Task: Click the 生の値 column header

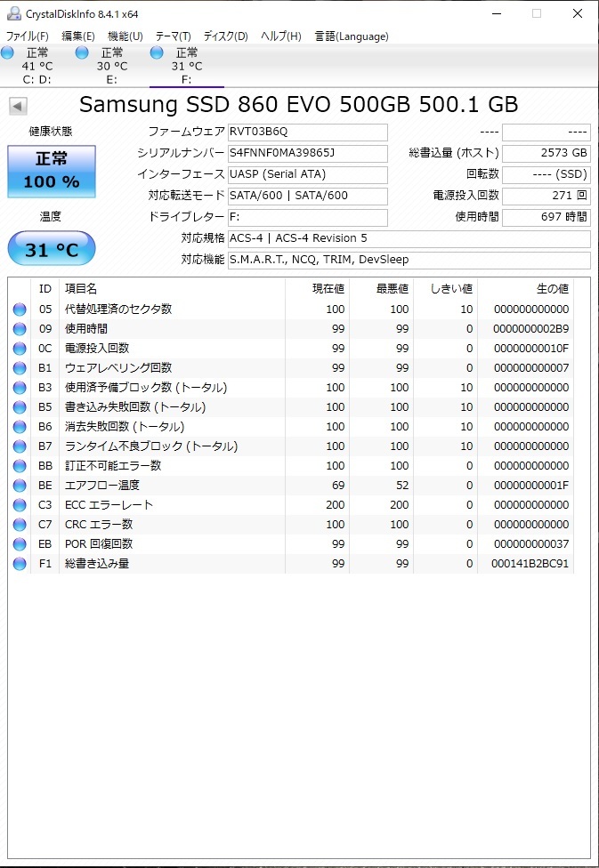Action: (x=525, y=289)
